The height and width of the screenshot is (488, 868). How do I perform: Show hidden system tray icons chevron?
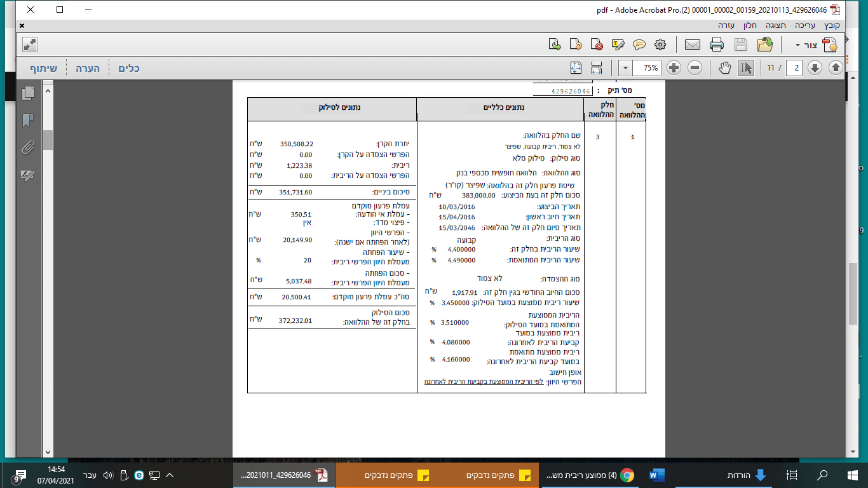click(x=170, y=475)
